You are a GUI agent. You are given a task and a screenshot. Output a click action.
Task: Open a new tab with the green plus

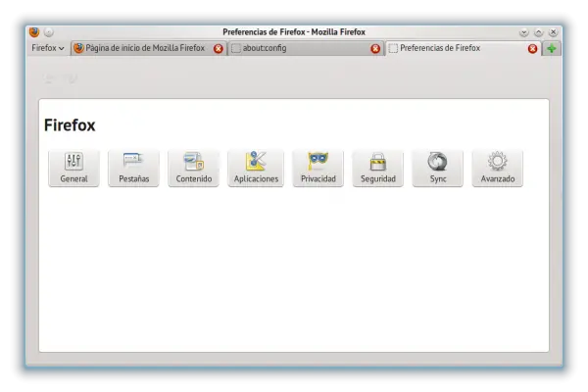tap(552, 48)
